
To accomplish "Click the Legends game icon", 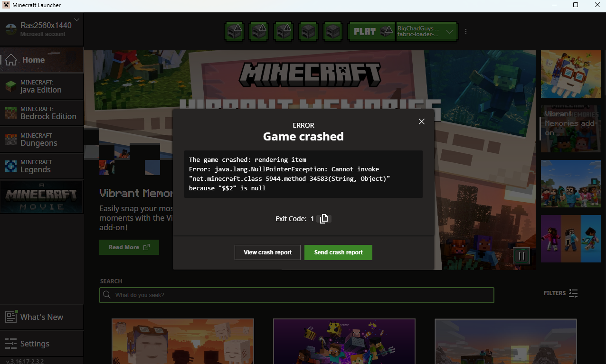I will [x=10, y=166].
